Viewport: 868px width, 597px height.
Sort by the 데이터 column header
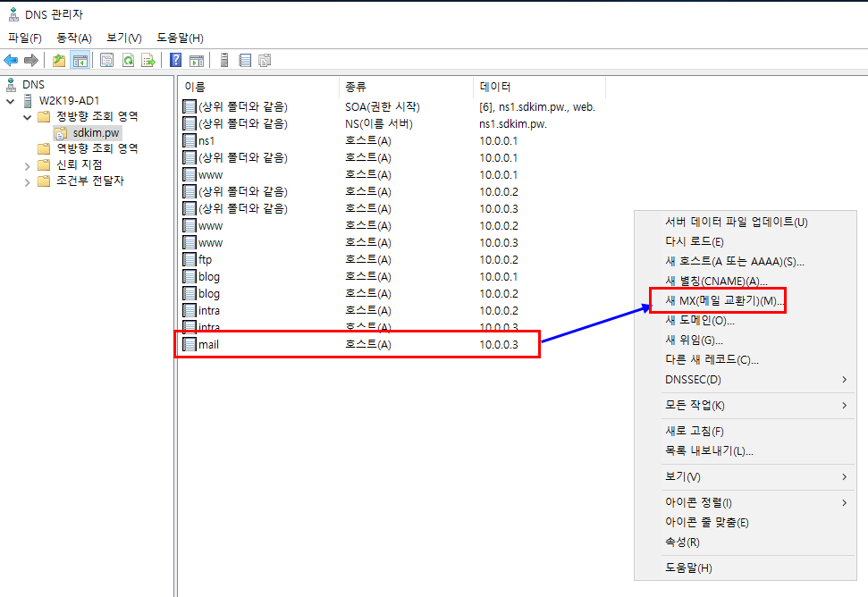point(540,87)
